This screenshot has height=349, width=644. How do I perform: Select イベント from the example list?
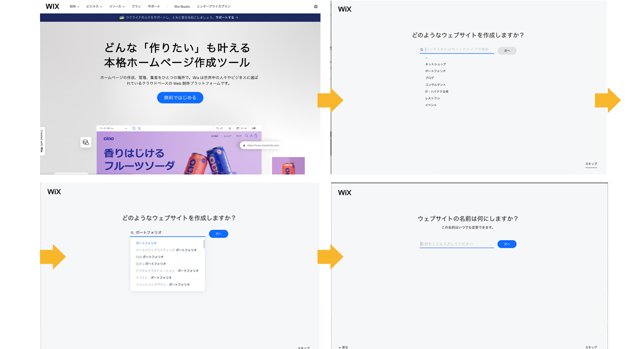coord(431,105)
